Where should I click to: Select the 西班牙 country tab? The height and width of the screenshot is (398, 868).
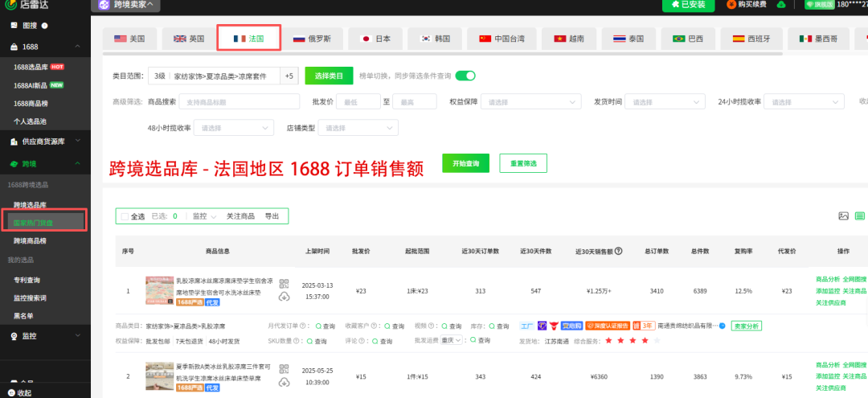click(x=751, y=39)
